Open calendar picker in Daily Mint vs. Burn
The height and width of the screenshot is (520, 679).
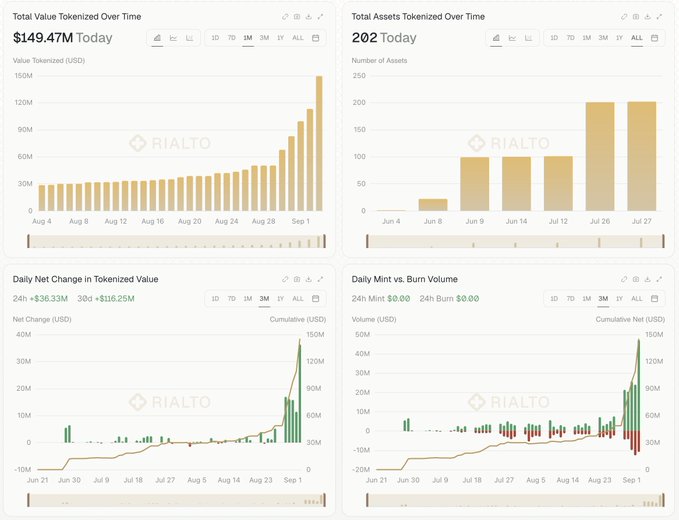pos(655,299)
